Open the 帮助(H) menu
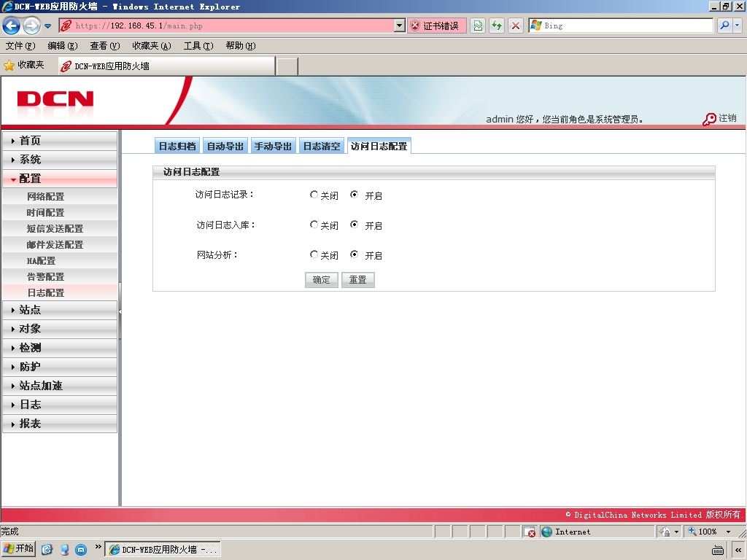Viewport: 747px width, 560px height. tap(241, 46)
